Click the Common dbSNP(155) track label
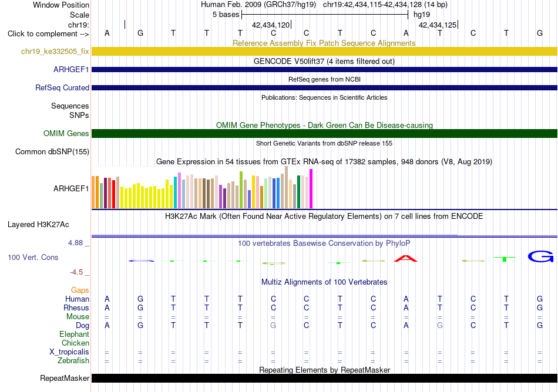 [x=52, y=152]
